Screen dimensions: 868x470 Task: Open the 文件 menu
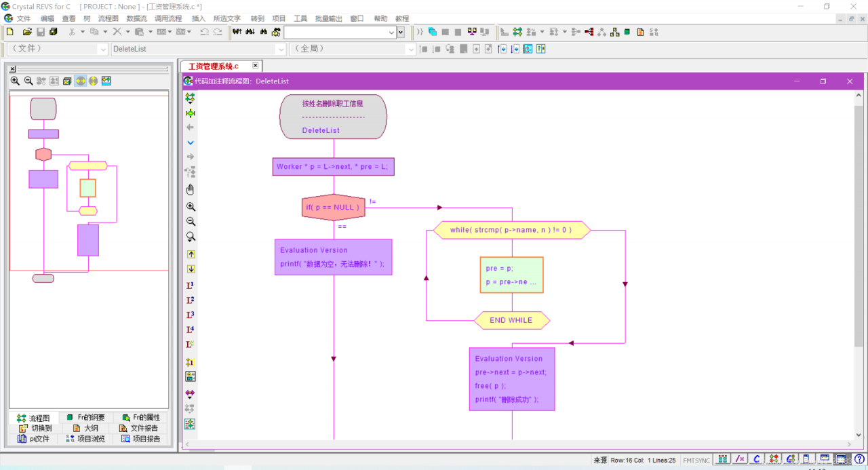pos(24,18)
